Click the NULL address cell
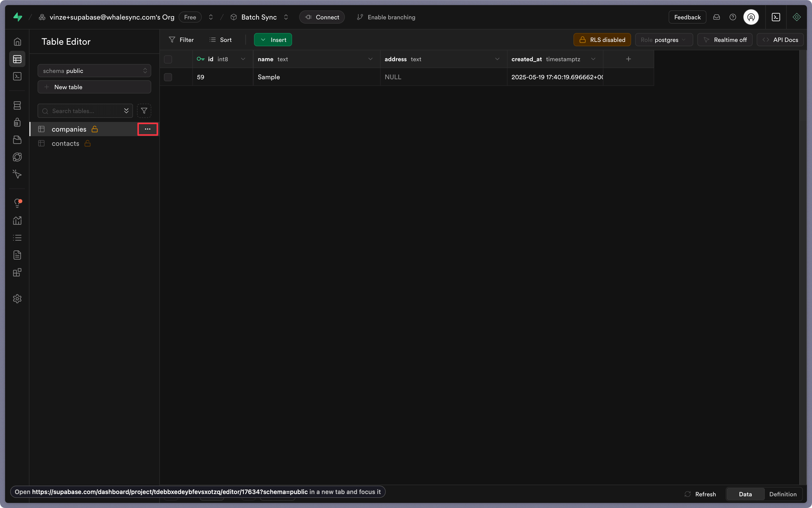The height and width of the screenshot is (508, 812). click(x=444, y=77)
